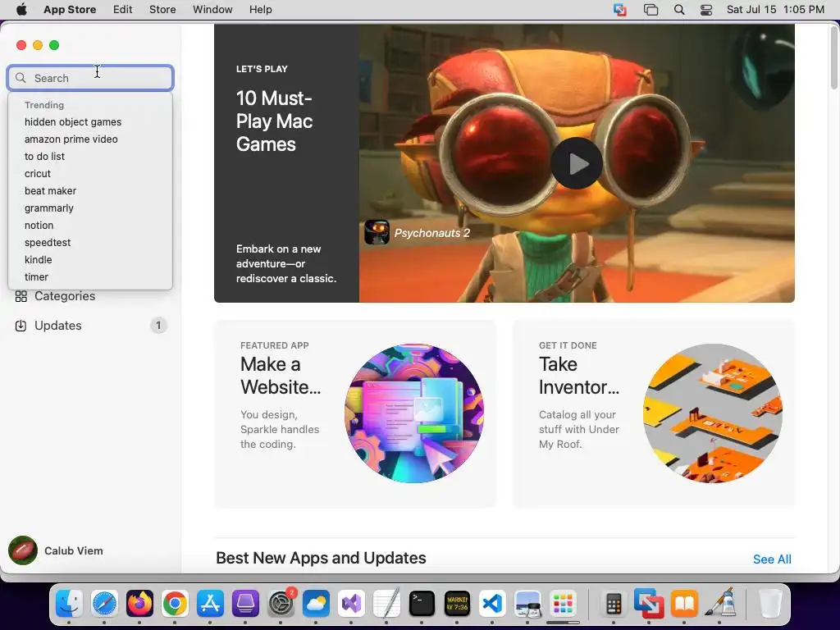Click the menu bar date and time
This screenshot has width=840, height=630.
tap(775, 10)
